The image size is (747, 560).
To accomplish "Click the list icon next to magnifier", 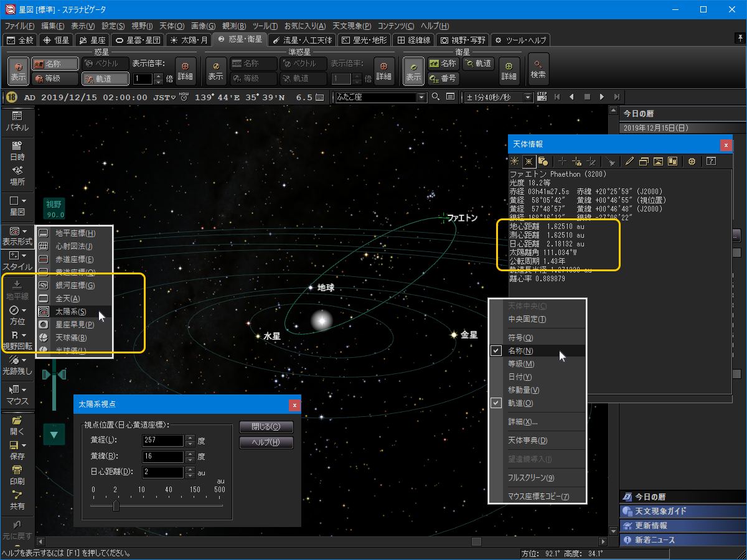I will pos(449,97).
